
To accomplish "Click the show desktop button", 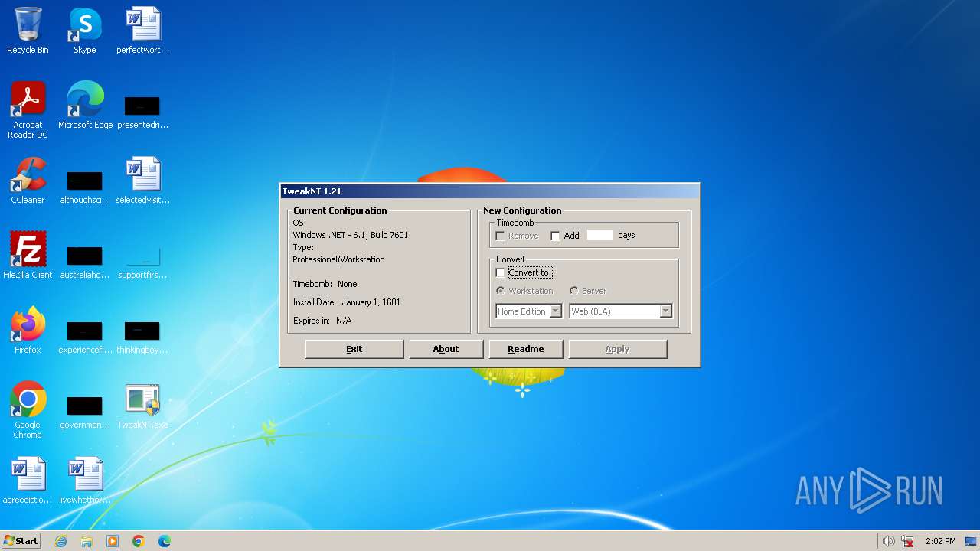I will [971, 541].
